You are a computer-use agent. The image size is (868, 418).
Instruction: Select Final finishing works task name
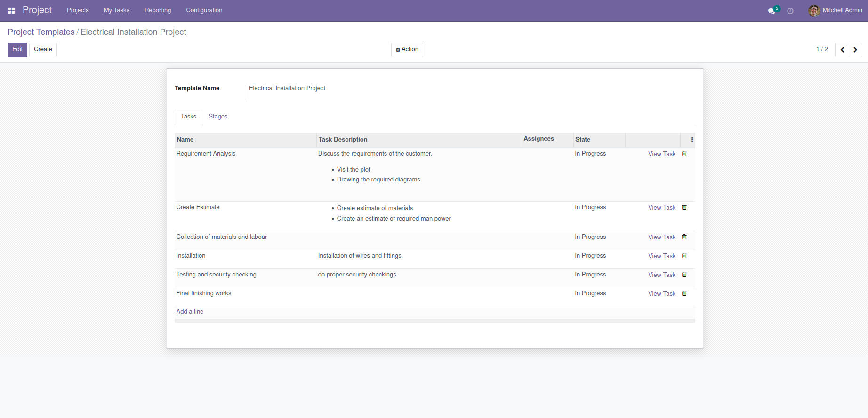click(203, 293)
